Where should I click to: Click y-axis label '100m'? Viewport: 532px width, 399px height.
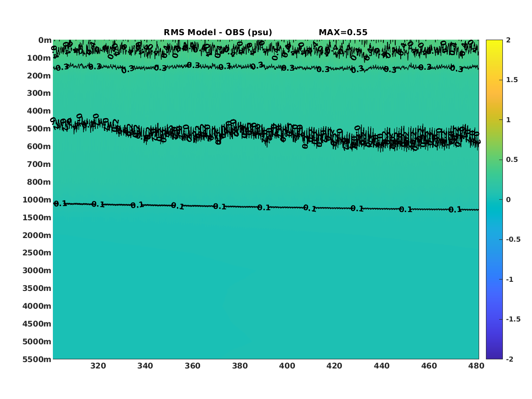pos(39,58)
